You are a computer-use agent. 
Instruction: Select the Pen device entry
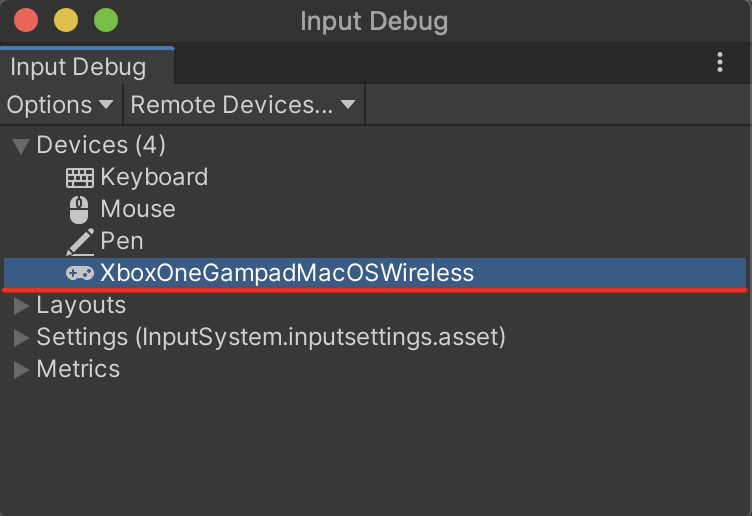point(122,242)
